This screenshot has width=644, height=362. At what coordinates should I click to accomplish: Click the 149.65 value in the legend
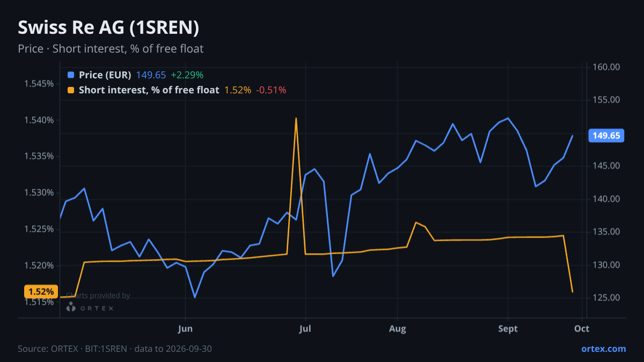point(151,75)
